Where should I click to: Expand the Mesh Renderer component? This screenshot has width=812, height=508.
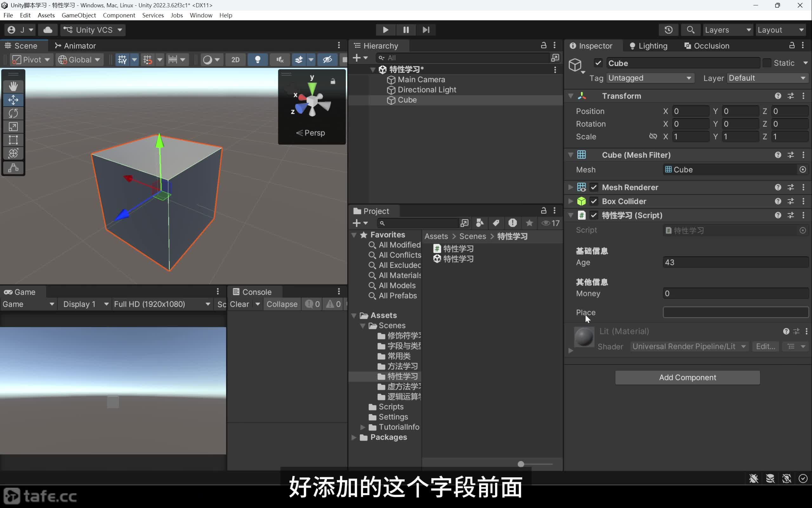click(x=570, y=187)
